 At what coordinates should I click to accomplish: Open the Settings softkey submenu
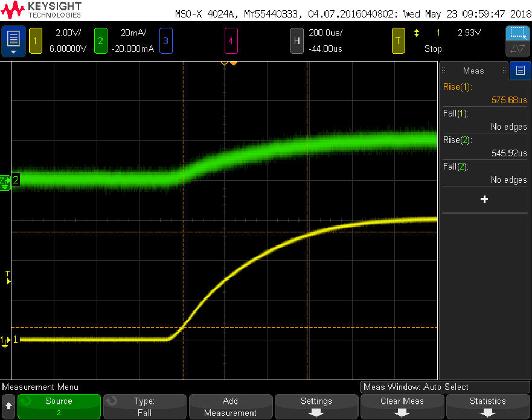(316, 407)
